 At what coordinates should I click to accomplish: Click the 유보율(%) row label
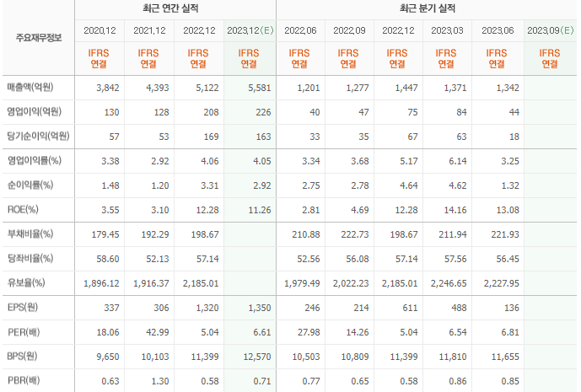(x=26, y=282)
